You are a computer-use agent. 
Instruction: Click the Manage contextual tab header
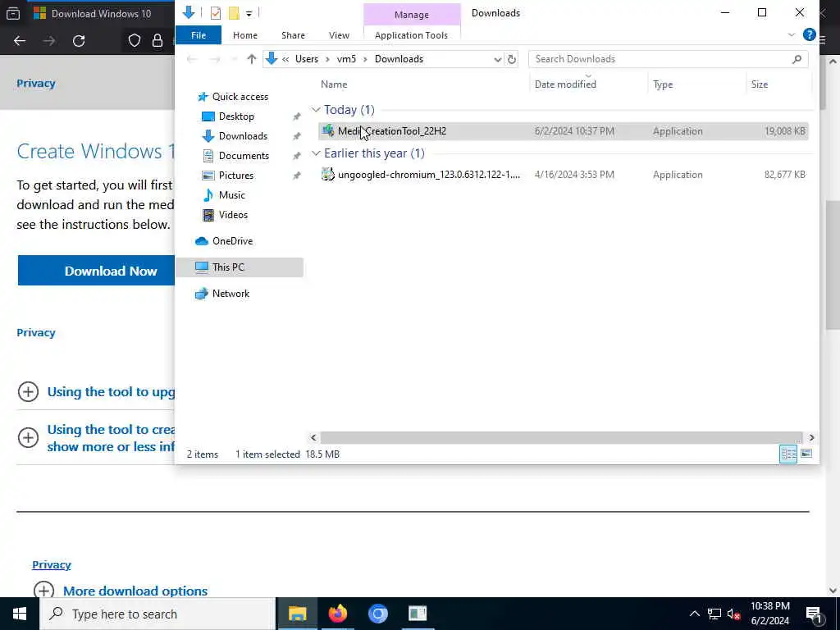(412, 15)
